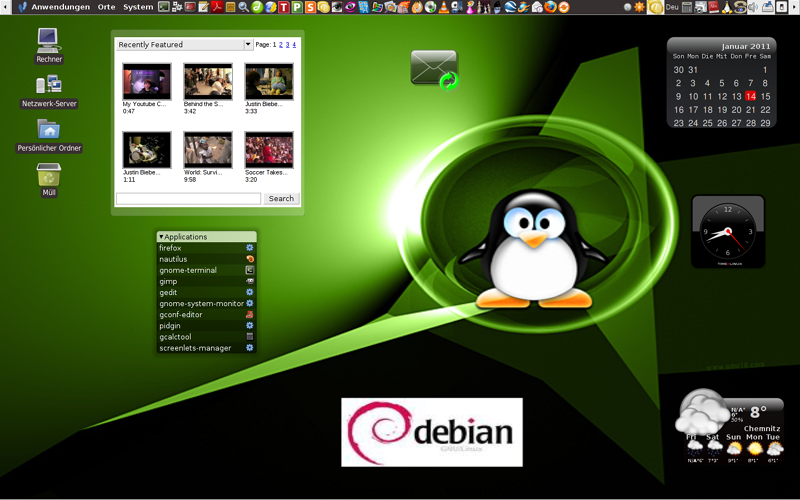This screenshot has width=800, height=500.
Task: Go to video page 2
Action: tap(281, 45)
